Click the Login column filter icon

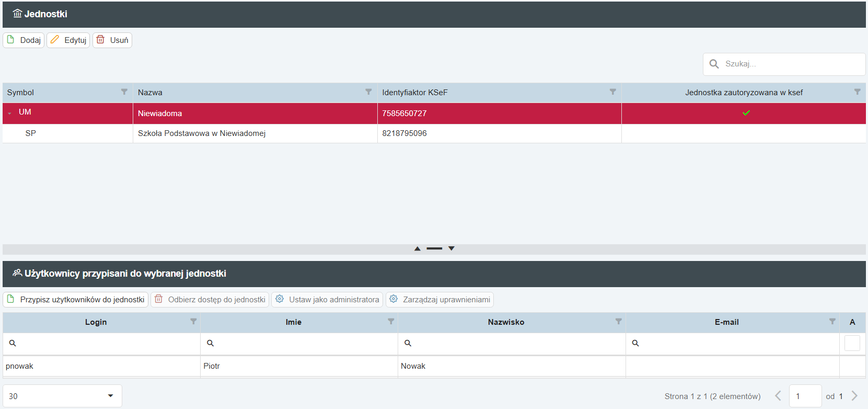tap(193, 322)
